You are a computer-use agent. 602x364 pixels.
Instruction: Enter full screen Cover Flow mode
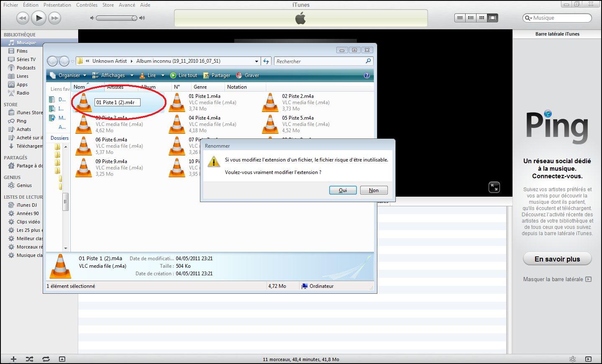pyautogui.click(x=494, y=187)
